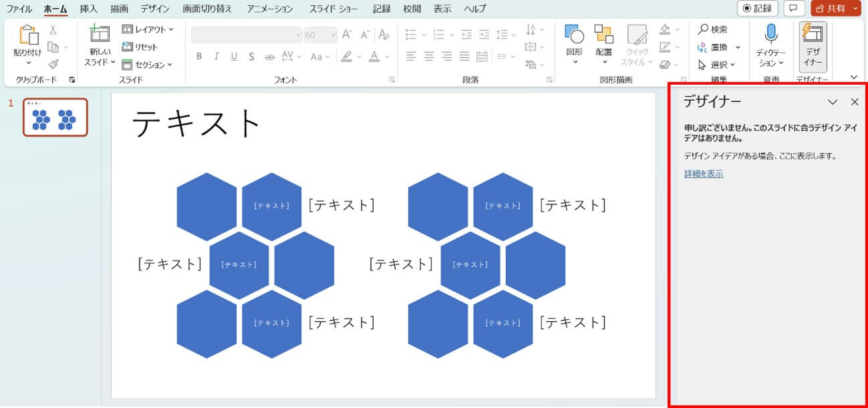Click the 共有 share button
This screenshot has width=868, height=408.
[829, 9]
